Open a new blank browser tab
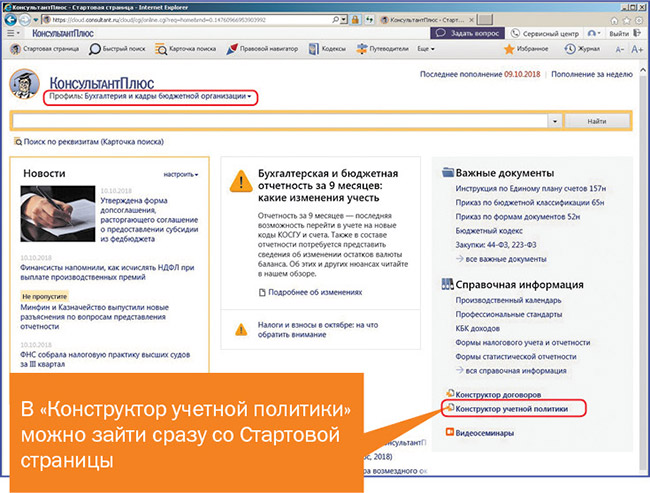 click(x=485, y=19)
